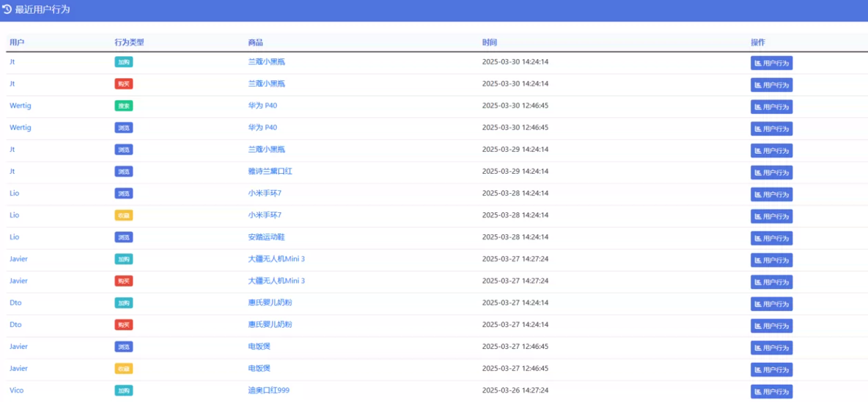This screenshot has height=402, width=868.
Task: Open 华为 P40 product in the 搜索 row
Action: tap(263, 105)
